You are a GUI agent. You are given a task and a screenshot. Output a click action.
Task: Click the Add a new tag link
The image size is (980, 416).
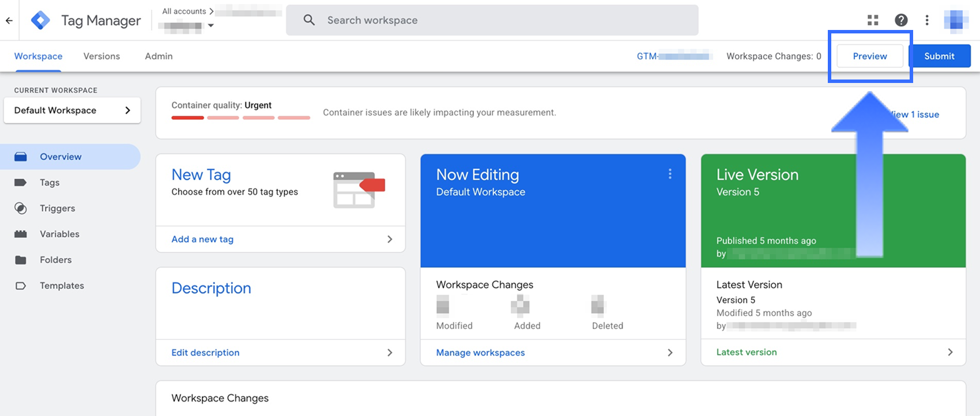[202, 239]
